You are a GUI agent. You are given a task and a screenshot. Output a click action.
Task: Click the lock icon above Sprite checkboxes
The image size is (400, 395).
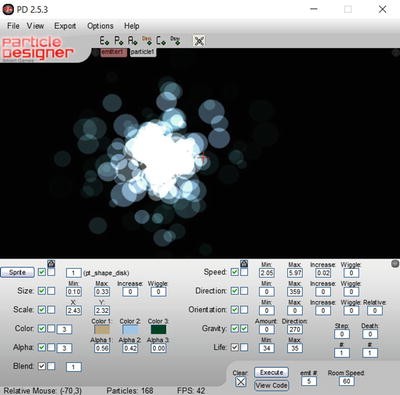[51, 264]
